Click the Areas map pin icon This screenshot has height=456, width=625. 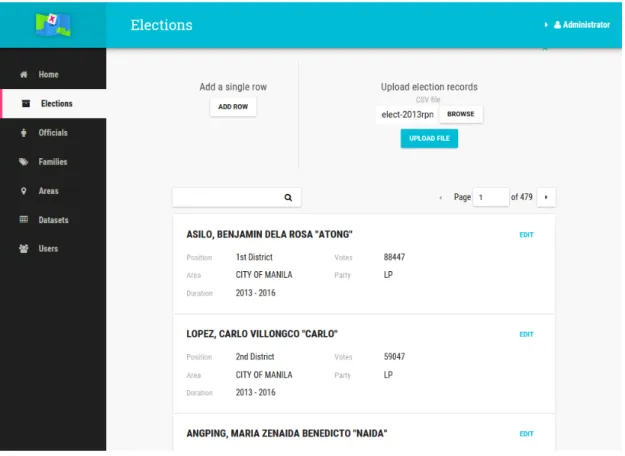click(24, 191)
